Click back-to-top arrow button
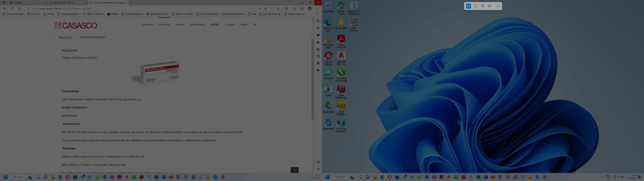 294,170
